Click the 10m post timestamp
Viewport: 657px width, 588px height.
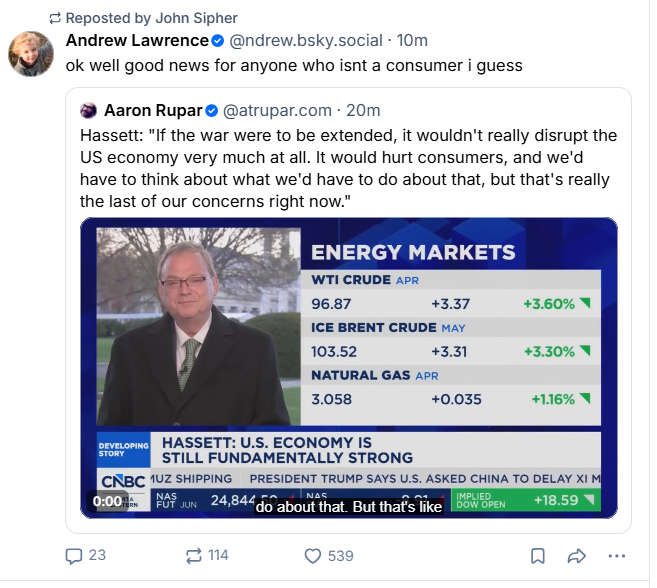click(x=412, y=41)
